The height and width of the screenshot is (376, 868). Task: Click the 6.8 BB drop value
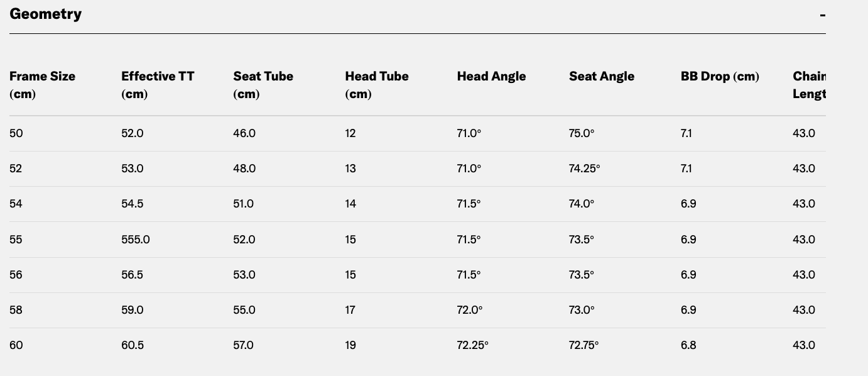[x=688, y=345]
